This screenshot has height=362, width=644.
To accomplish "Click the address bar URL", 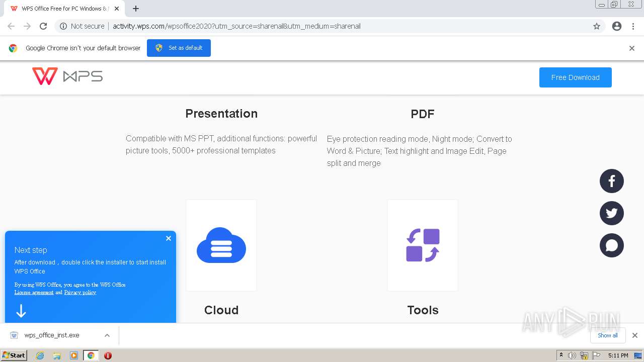I will (x=236, y=26).
